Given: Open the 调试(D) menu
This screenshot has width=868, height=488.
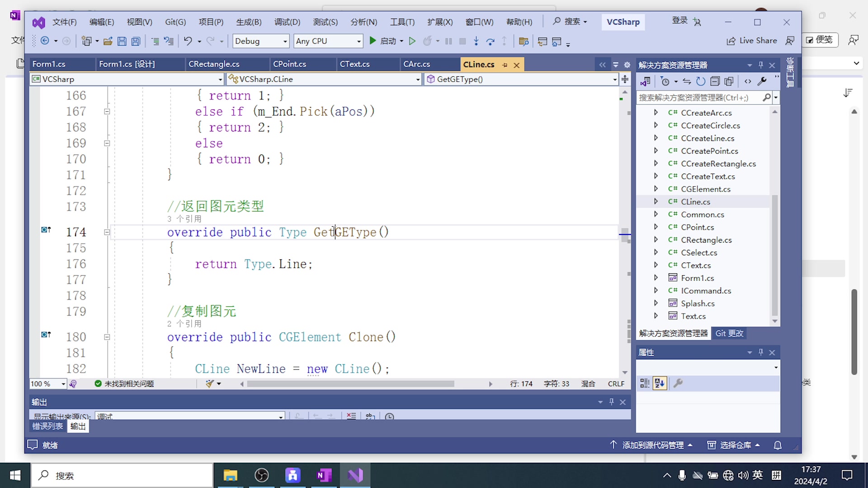Looking at the screenshot, I should click(287, 22).
